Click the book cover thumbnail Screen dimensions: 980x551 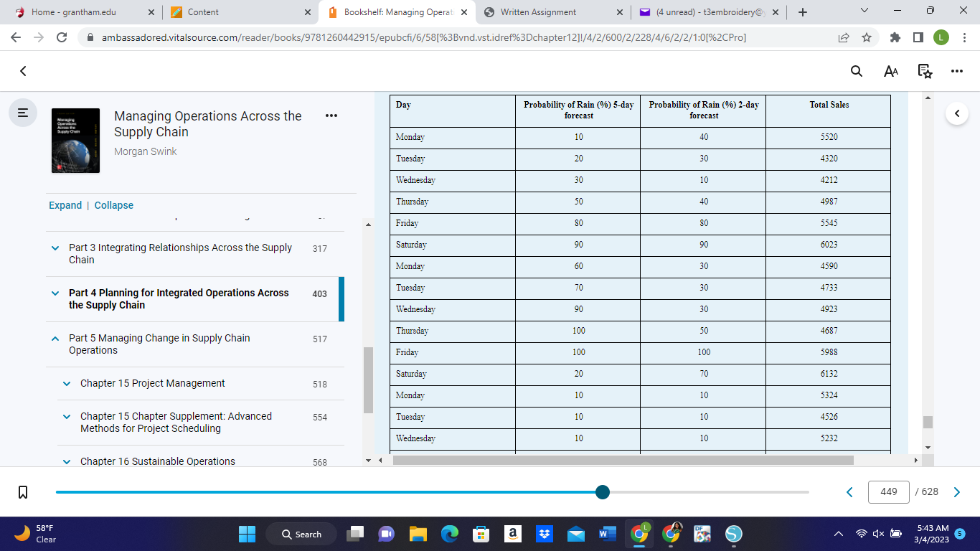[75, 141]
